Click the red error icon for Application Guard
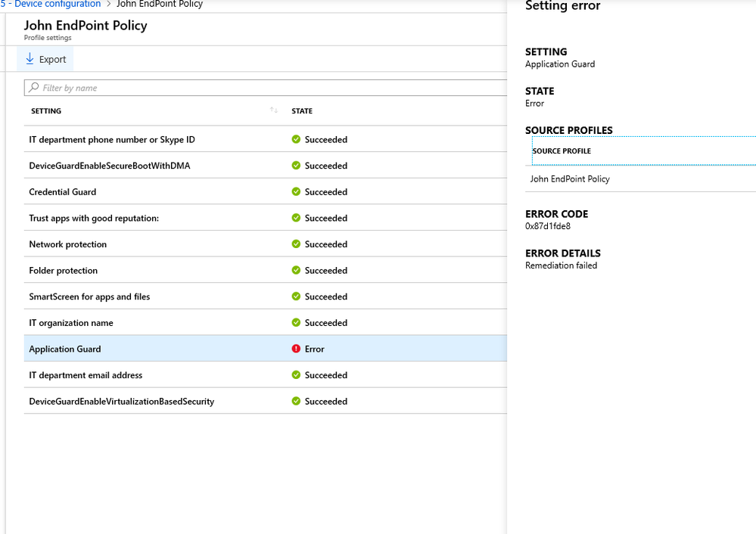Image resolution: width=756 pixels, height=534 pixels. [296, 349]
